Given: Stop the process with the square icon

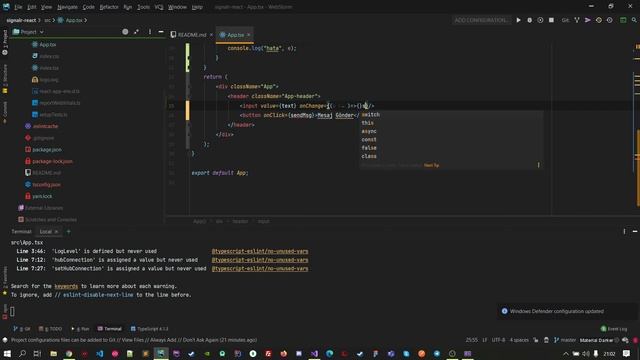Looking at the screenshot, I should point(551,20).
